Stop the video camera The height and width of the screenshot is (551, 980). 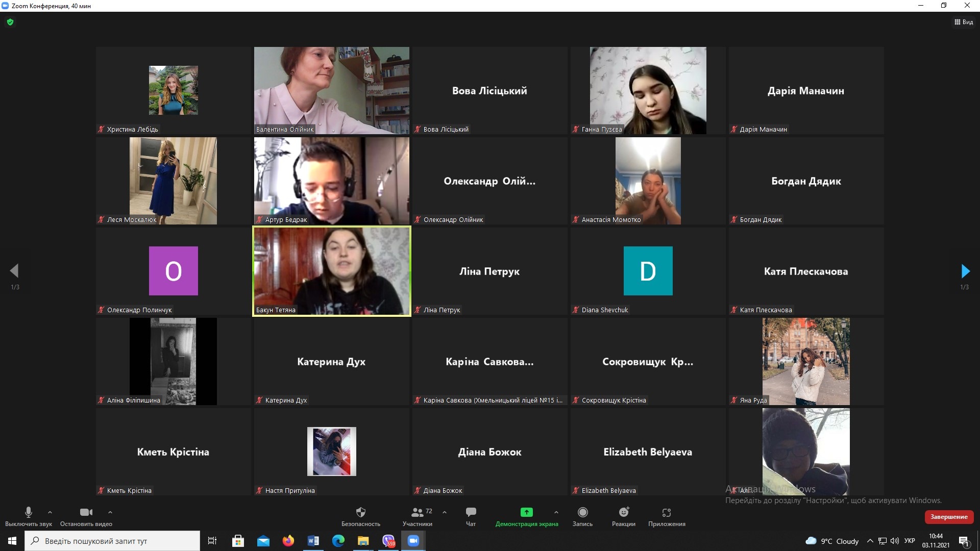coord(86,512)
